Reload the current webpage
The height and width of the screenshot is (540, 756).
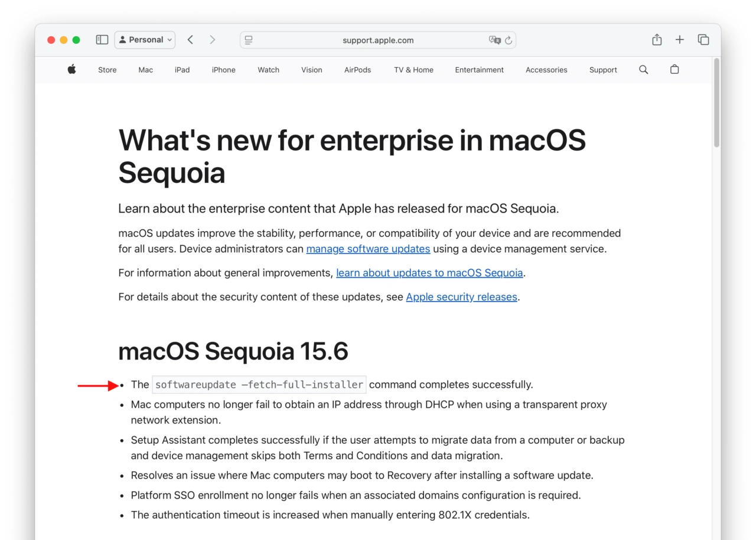[509, 40]
